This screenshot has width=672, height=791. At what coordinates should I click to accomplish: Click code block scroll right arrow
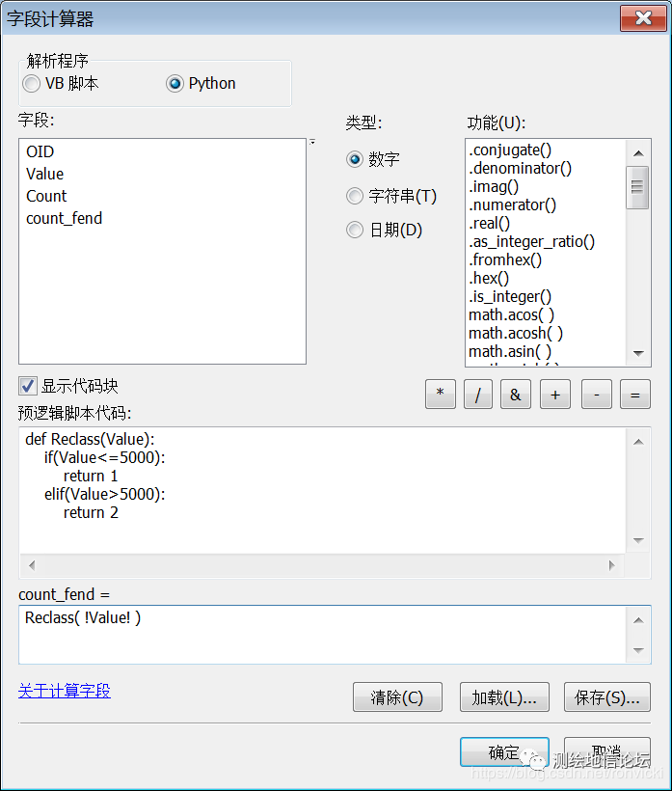[612, 565]
